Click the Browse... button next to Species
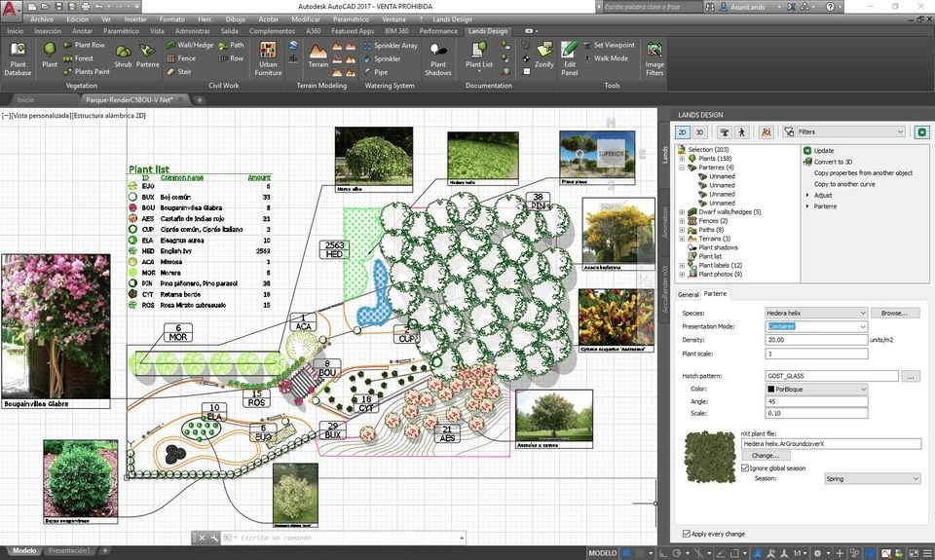The height and width of the screenshot is (560, 935). [x=894, y=313]
